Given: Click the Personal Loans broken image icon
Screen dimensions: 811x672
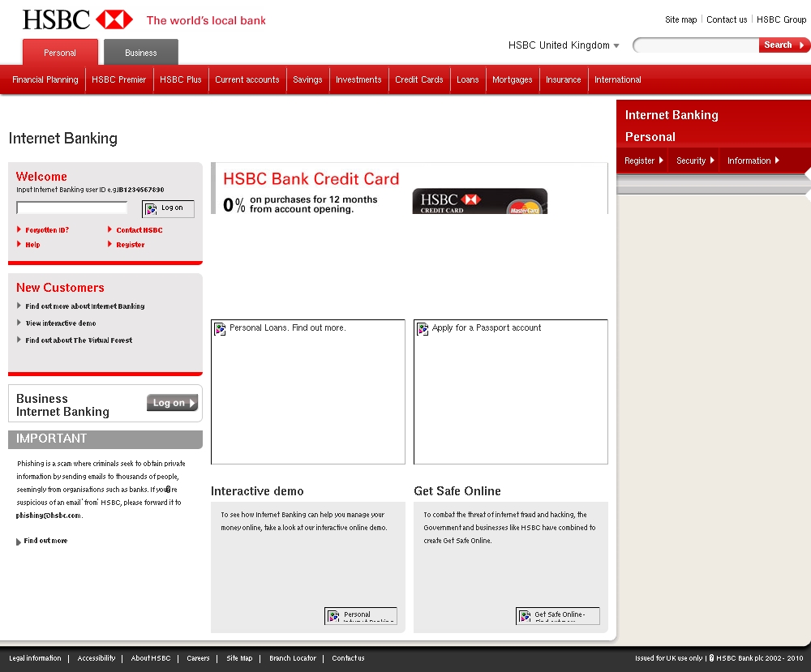Looking at the screenshot, I should click(x=220, y=329).
